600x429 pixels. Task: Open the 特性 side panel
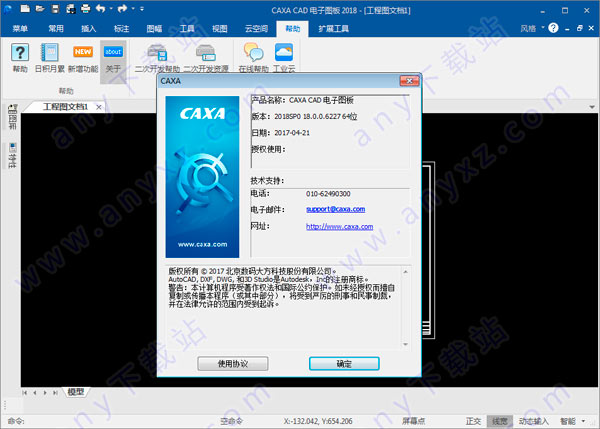click(12, 155)
